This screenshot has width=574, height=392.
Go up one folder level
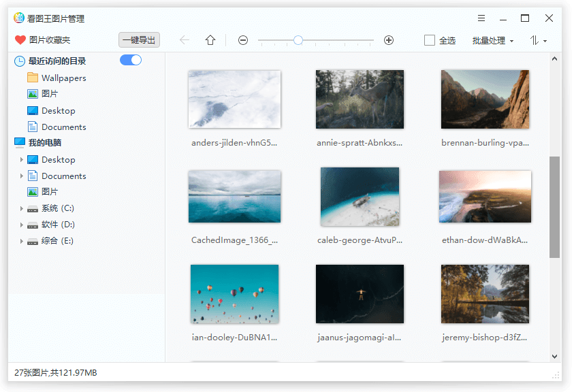tap(210, 40)
